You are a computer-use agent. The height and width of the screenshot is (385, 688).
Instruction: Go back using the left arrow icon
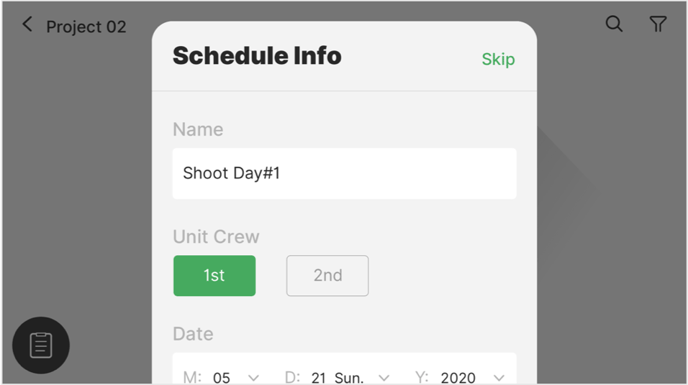click(x=27, y=24)
